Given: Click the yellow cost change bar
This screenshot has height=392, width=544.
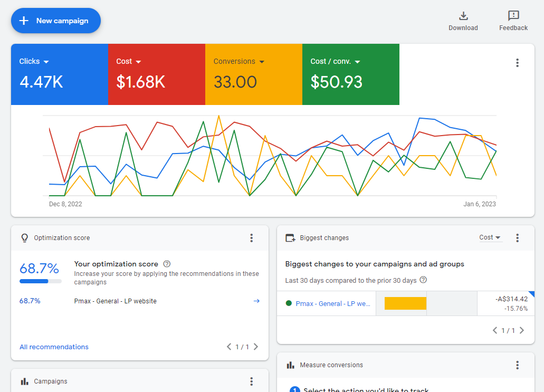Looking at the screenshot, I should click(x=405, y=303).
